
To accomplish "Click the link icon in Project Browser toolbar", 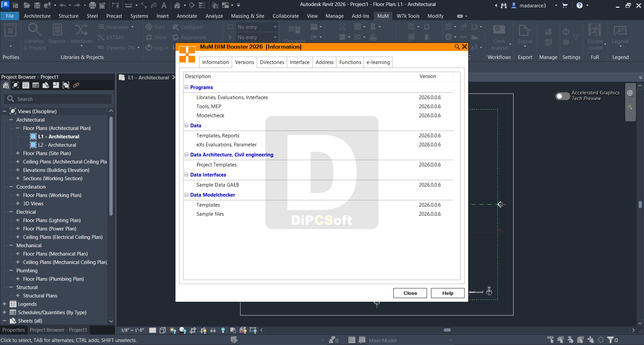I will [x=76, y=85].
